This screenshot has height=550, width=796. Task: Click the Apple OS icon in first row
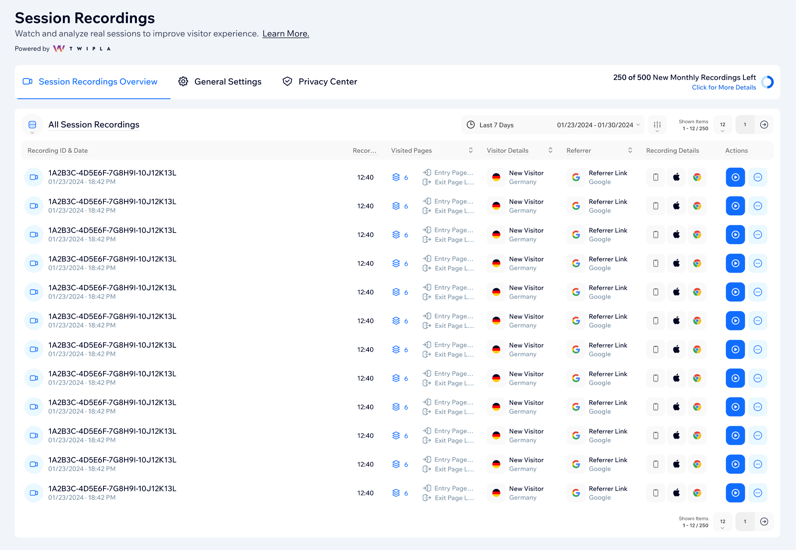[x=676, y=177]
